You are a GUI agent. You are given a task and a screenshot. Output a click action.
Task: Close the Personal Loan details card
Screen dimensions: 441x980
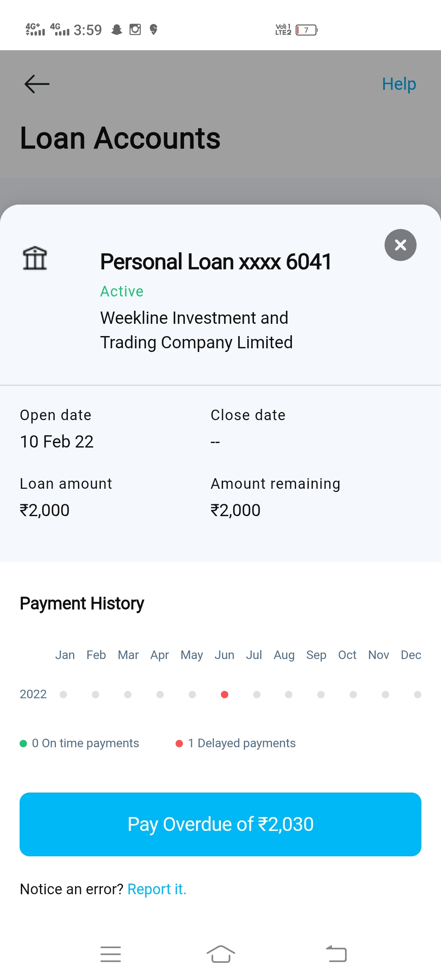[x=400, y=245]
